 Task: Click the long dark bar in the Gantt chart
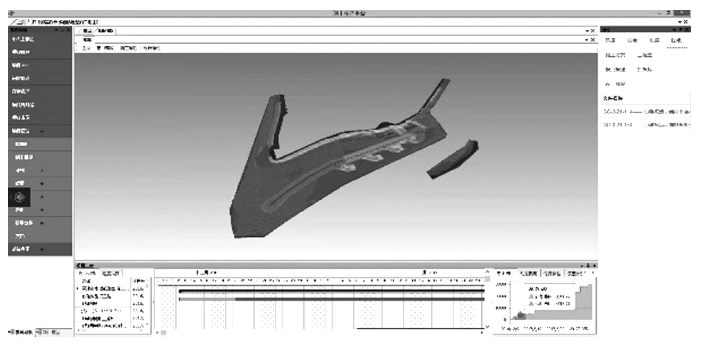(331, 291)
